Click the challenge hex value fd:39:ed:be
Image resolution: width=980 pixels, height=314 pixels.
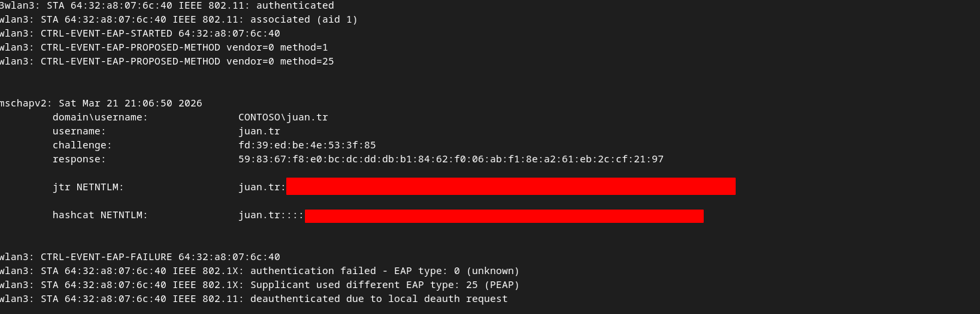coord(307,146)
